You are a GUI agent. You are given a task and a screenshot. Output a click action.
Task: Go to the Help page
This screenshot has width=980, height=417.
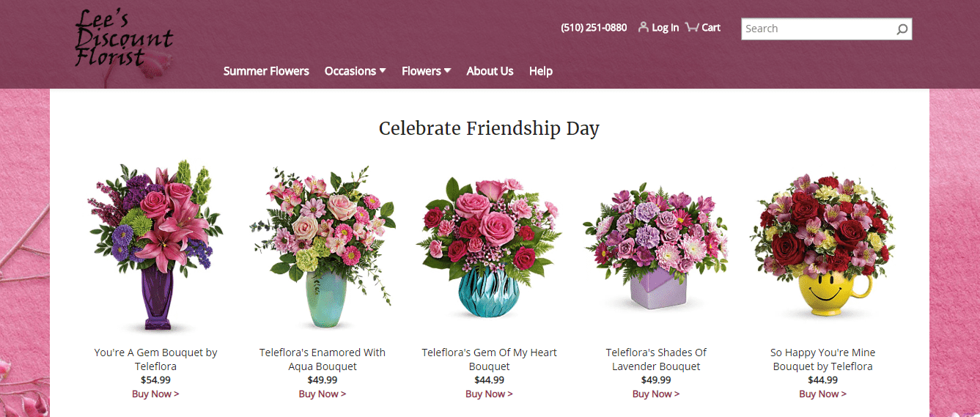click(x=541, y=71)
